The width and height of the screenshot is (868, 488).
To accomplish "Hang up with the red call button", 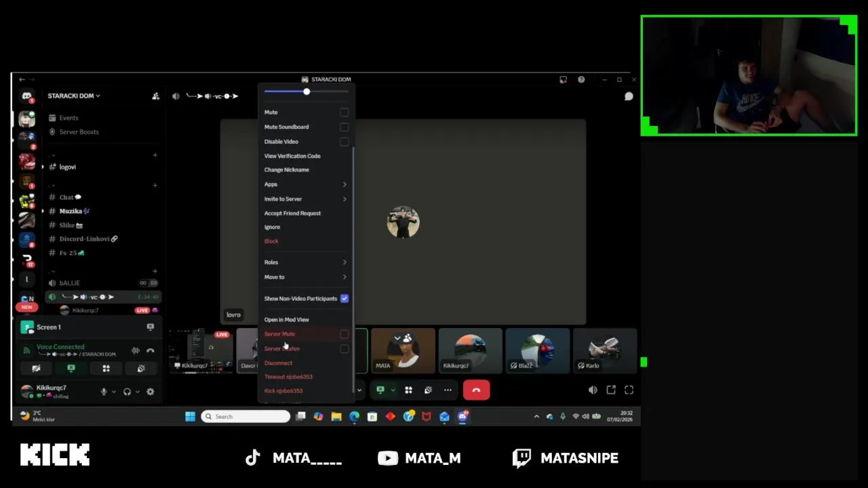I will [476, 390].
